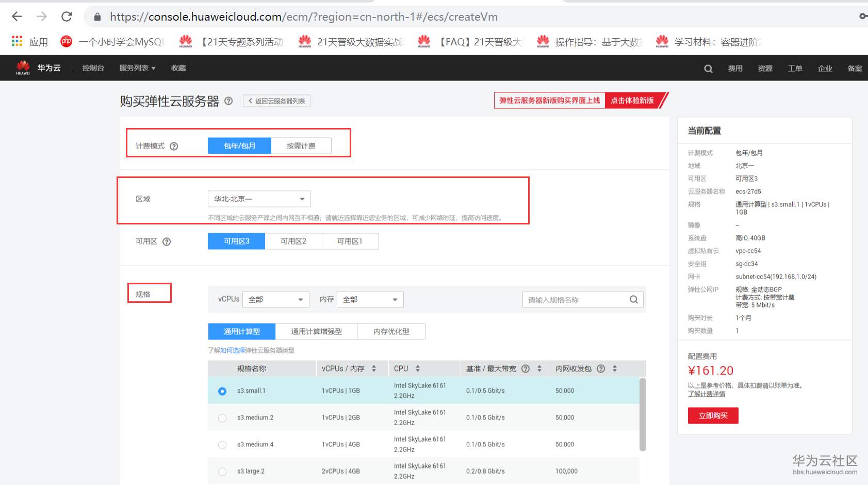Click 返回云服务器列表 button
The height and width of the screenshot is (485, 868).
coord(276,101)
